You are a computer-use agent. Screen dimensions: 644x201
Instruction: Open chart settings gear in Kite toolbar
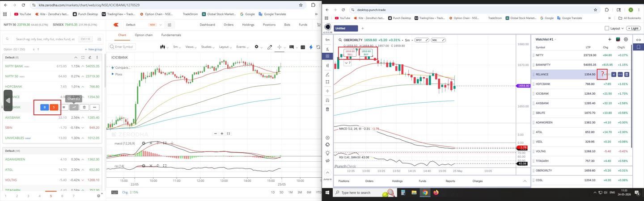pyautogui.click(x=256, y=47)
